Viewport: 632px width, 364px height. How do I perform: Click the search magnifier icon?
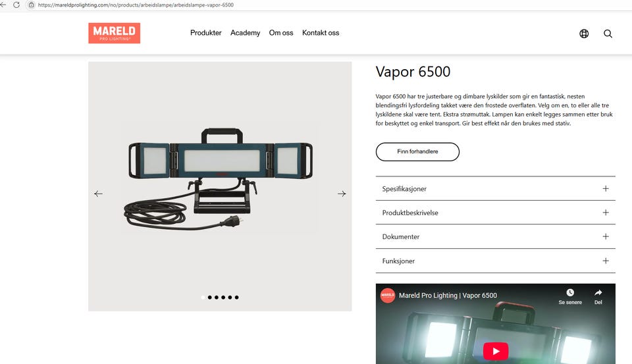(608, 34)
